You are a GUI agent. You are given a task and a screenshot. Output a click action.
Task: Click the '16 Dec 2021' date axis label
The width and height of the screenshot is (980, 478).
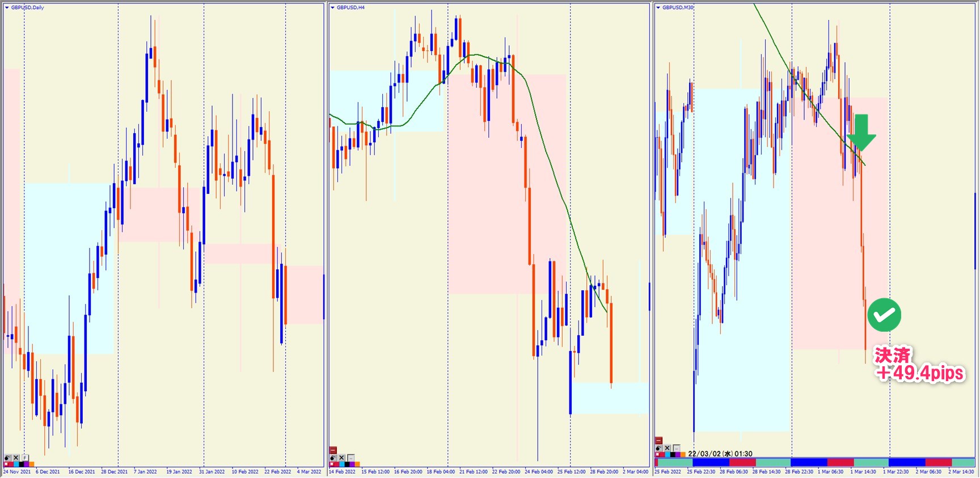(x=82, y=472)
